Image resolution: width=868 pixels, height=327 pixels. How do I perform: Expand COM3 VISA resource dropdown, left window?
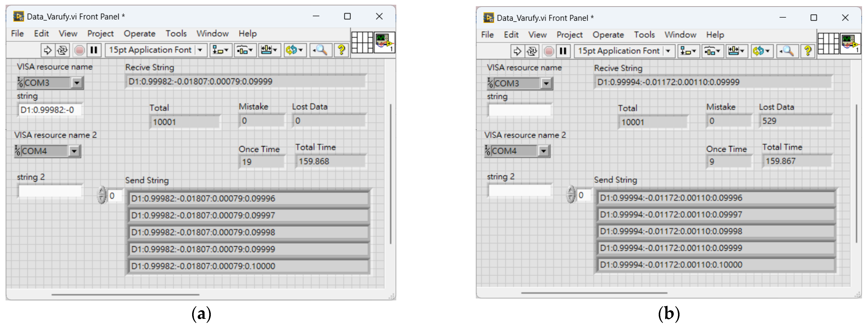(77, 83)
